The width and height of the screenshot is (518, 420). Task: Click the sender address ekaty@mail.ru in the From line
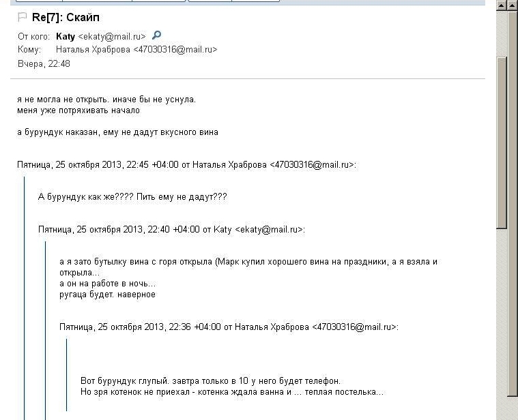112,36
